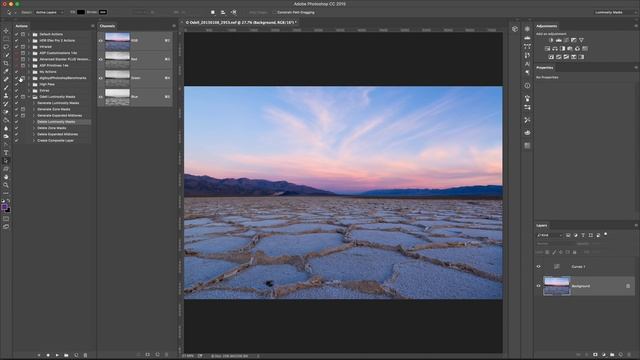Toggle visibility of the Red channel

(100, 59)
